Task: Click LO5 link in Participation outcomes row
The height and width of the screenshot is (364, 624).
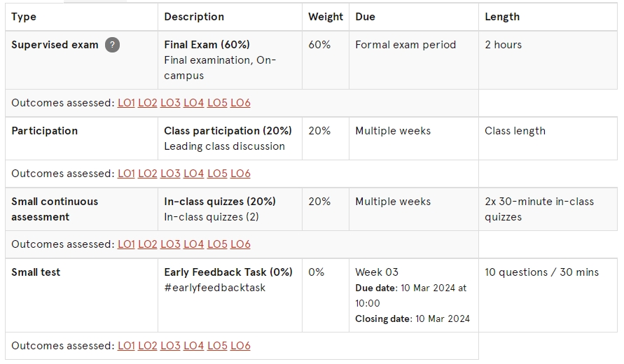Action: 217,174
